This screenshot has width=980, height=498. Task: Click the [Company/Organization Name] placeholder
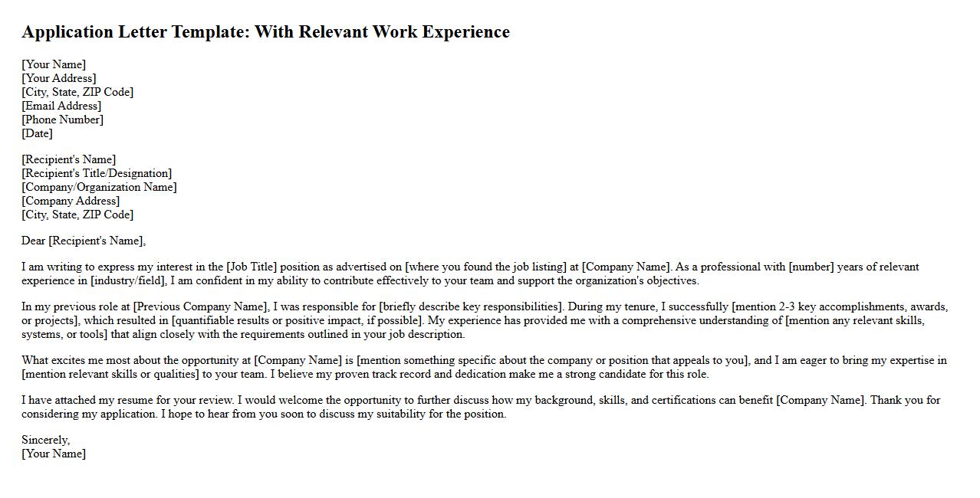click(x=99, y=187)
